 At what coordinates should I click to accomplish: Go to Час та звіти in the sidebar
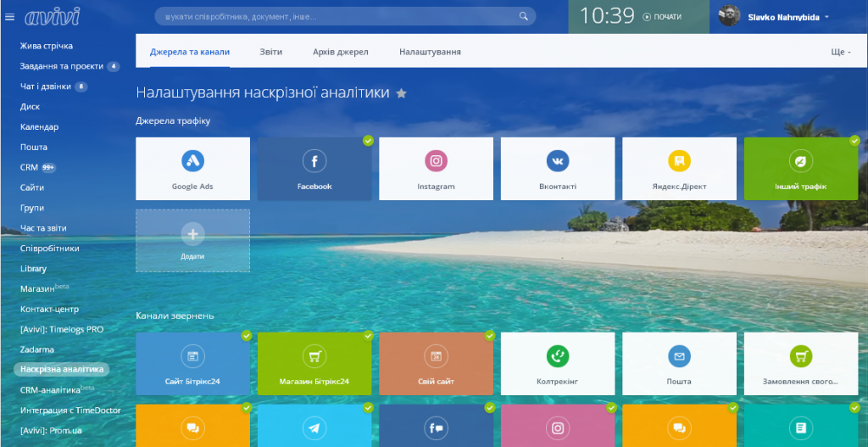(x=43, y=228)
